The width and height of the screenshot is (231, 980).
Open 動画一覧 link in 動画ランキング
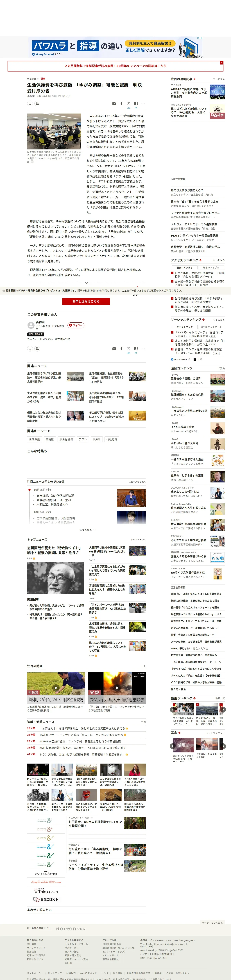pyautogui.click(x=220, y=698)
